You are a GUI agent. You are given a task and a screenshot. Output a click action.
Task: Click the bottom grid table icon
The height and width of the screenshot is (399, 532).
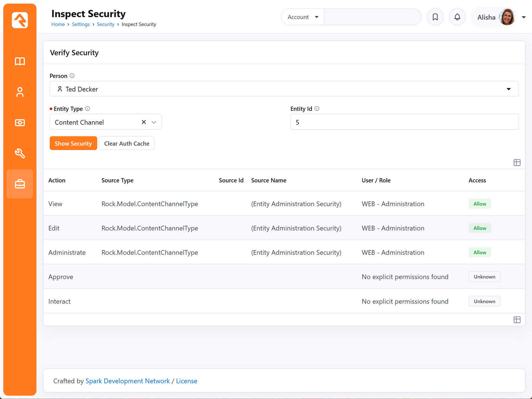(517, 320)
